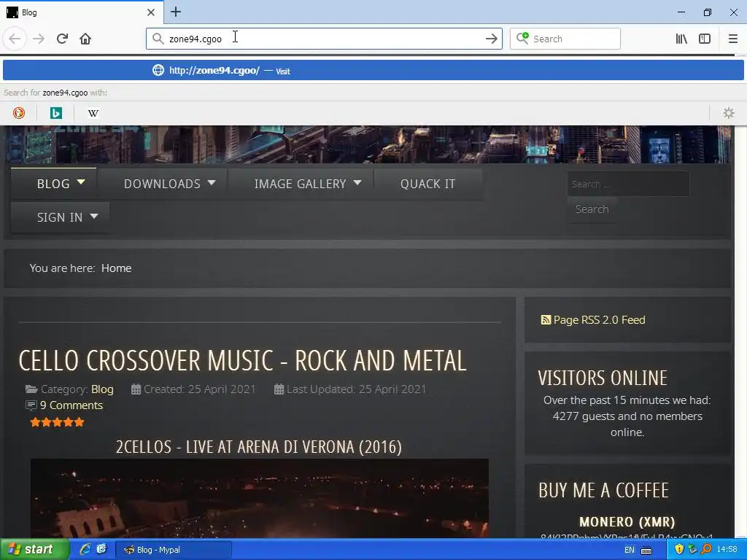The image size is (747, 560).
Task: Visit http://zone94.cgoo/ suggestion
Action: point(373,71)
